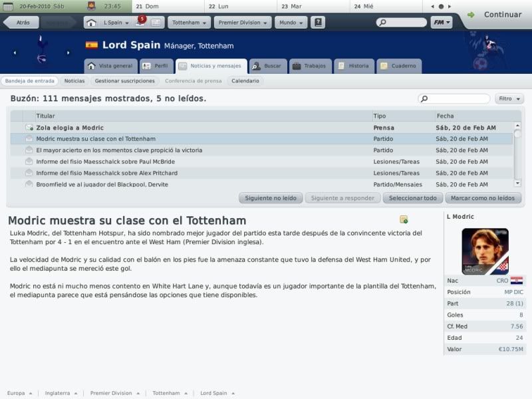
Task: Expand the bottom Premier Division breadcrumb
Action: tap(115, 393)
